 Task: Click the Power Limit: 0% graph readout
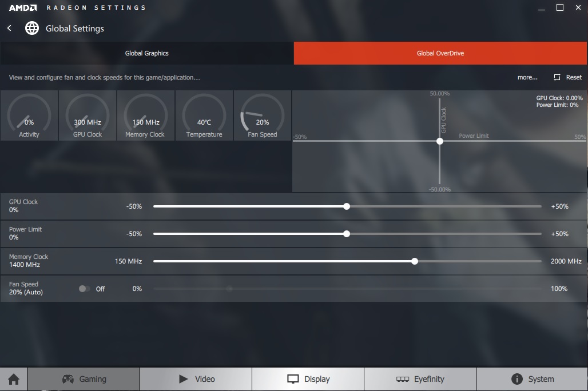[x=557, y=105]
